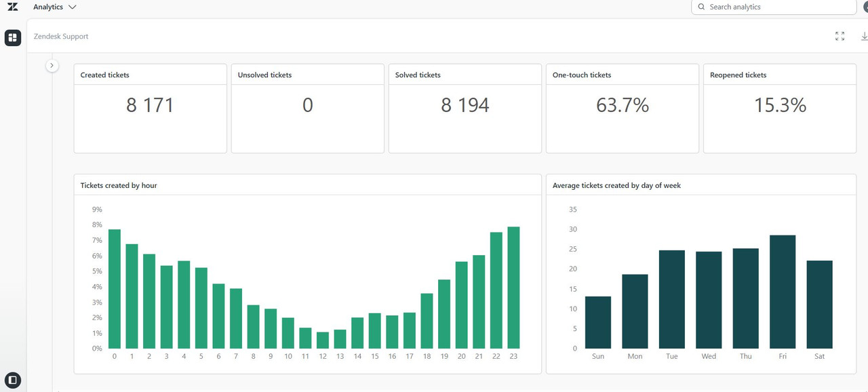Click the One-touch tickets card title

[582, 75]
